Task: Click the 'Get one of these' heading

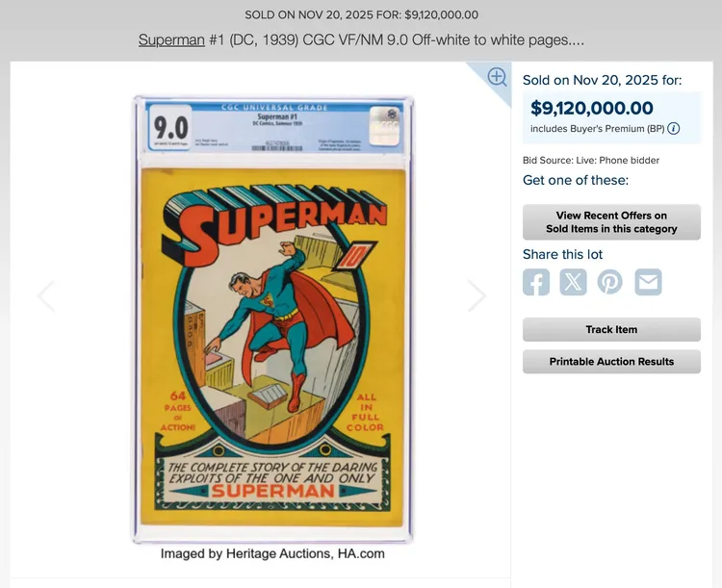Action: point(576,180)
